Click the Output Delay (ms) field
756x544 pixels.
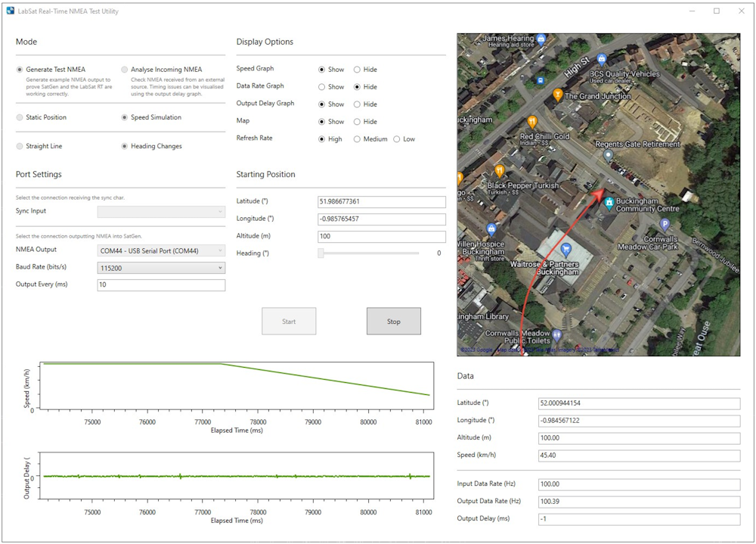pyautogui.click(x=639, y=519)
